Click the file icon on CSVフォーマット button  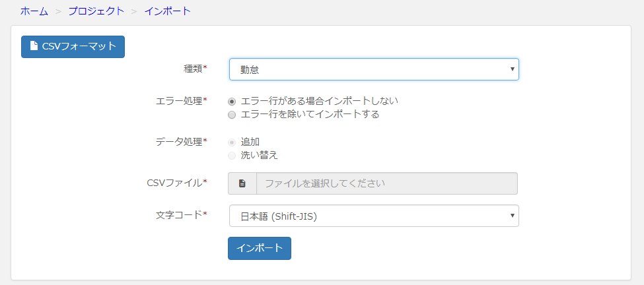click(x=34, y=46)
